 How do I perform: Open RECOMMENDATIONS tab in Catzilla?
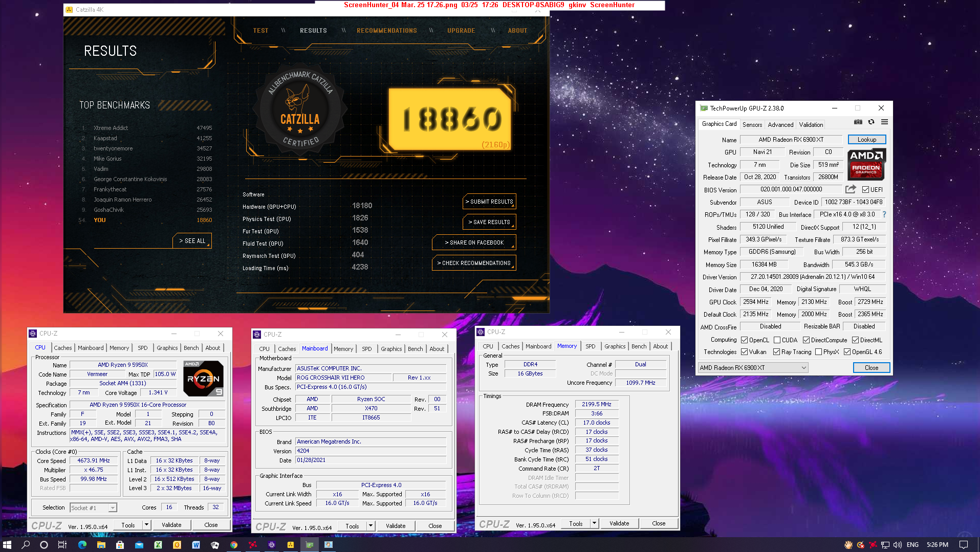coord(387,31)
